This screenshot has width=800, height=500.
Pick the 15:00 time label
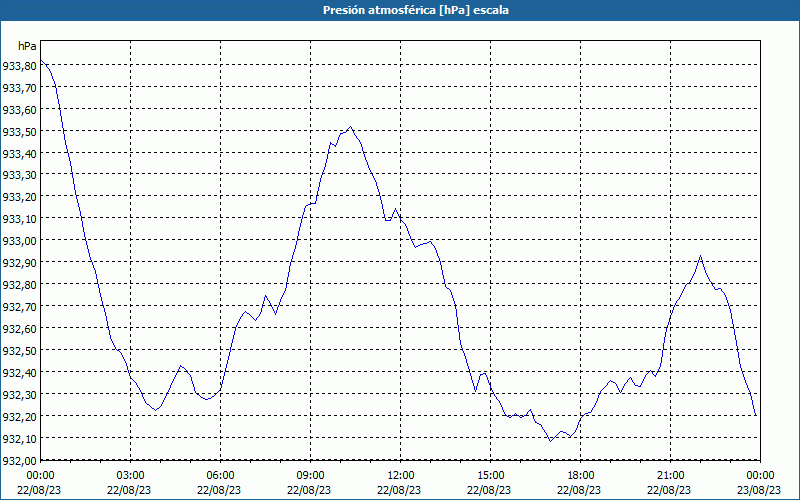tap(490, 476)
